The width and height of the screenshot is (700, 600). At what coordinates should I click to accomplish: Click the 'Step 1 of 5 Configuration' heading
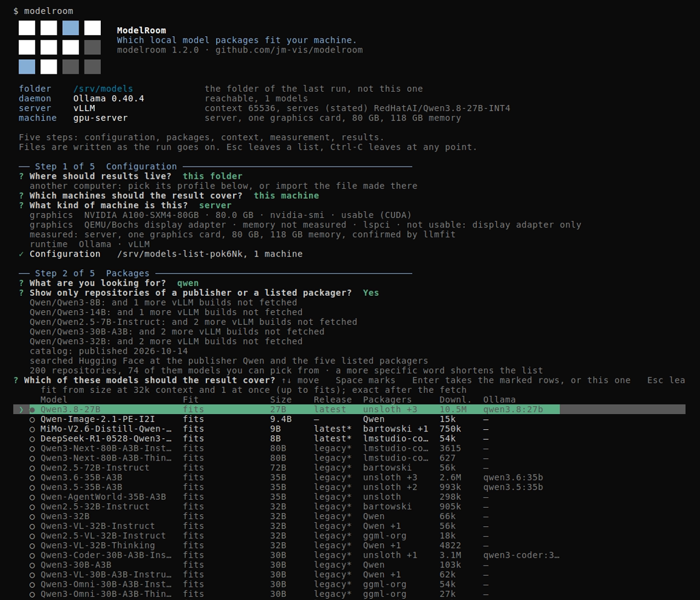click(x=106, y=167)
